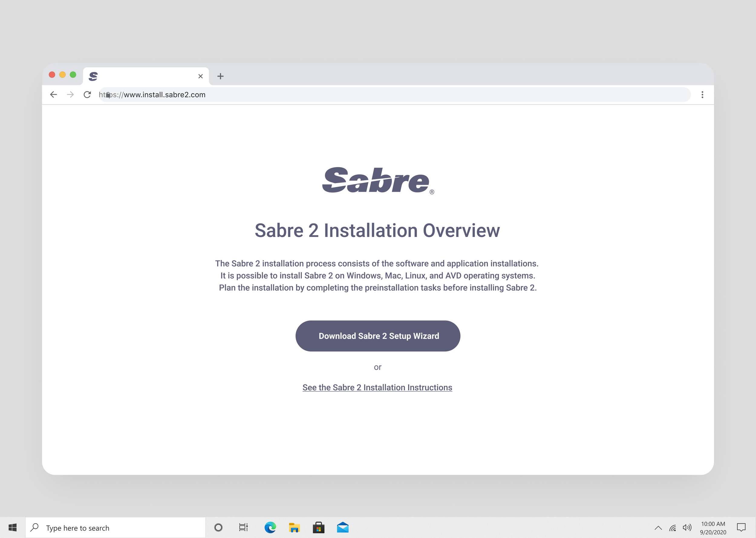Open Cortana circle icon in taskbar

[x=218, y=527]
